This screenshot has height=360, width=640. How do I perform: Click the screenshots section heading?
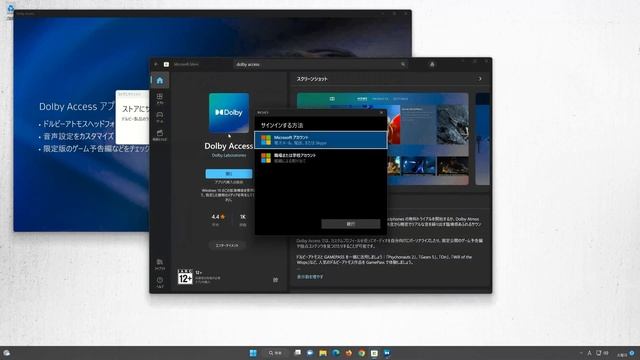tap(312, 79)
